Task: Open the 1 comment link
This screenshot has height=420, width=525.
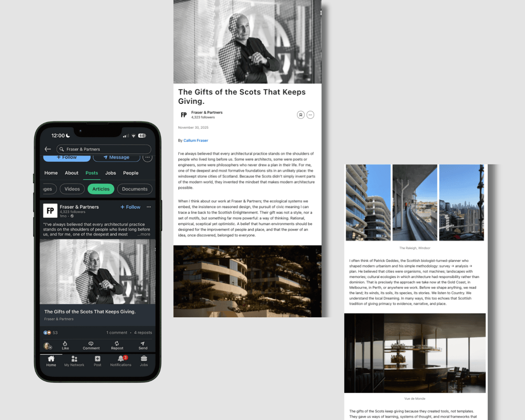Action: point(117,332)
